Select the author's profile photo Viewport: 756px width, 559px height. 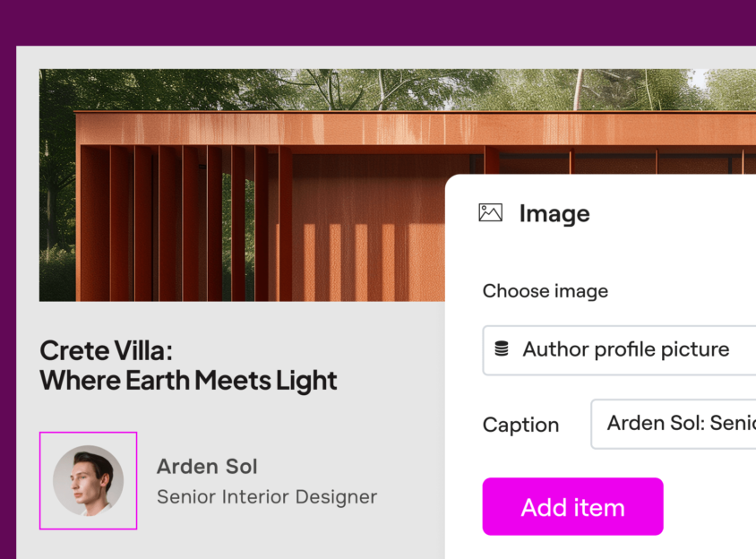tap(88, 481)
